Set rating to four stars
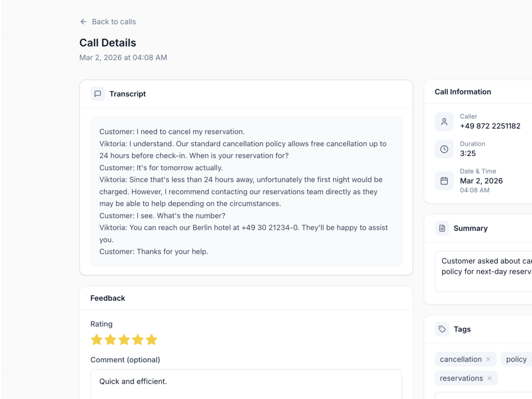The height and width of the screenshot is (399, 532). (138, 340)
